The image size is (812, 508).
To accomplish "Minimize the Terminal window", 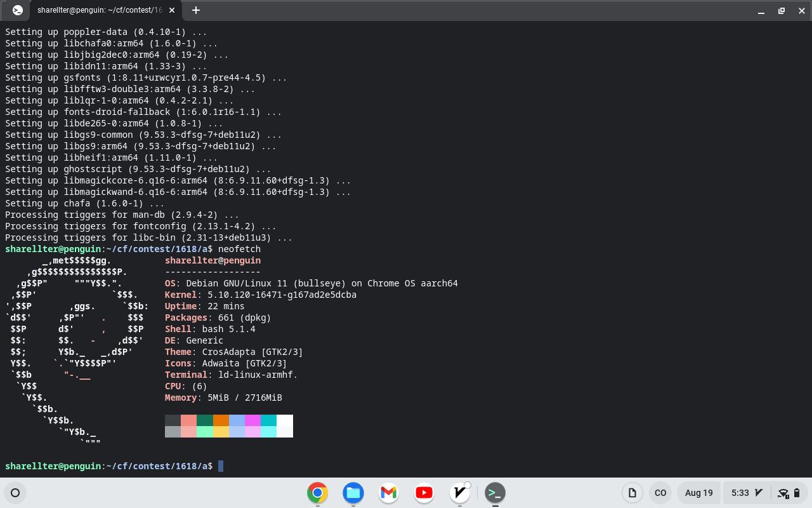I will pyautogui.click(x=761, y=11).
